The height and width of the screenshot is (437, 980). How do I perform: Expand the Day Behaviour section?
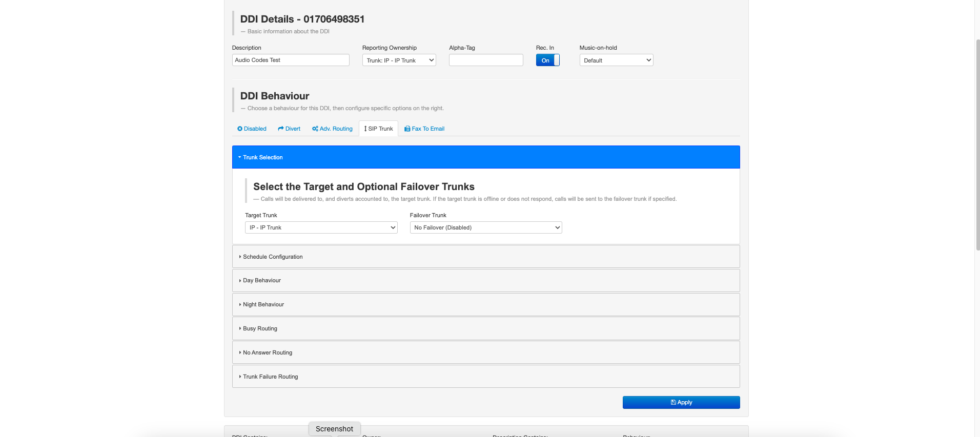tap(261, 280)
